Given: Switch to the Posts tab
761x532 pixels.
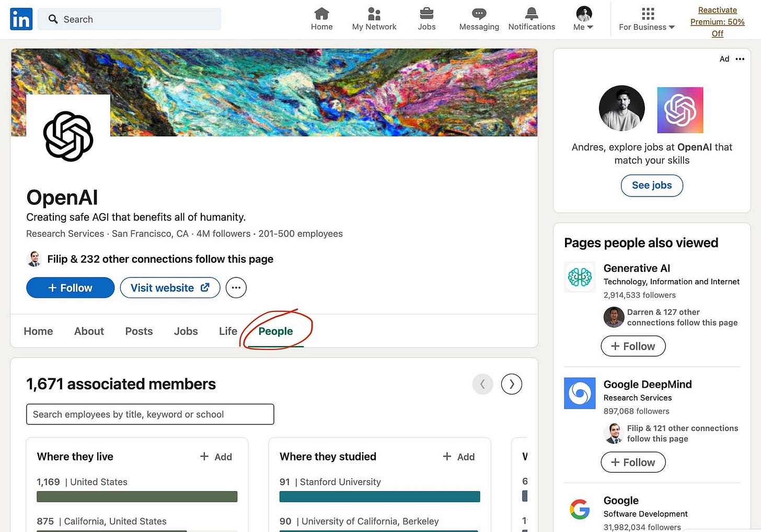Looking at the screenshot, I should 139,331.
